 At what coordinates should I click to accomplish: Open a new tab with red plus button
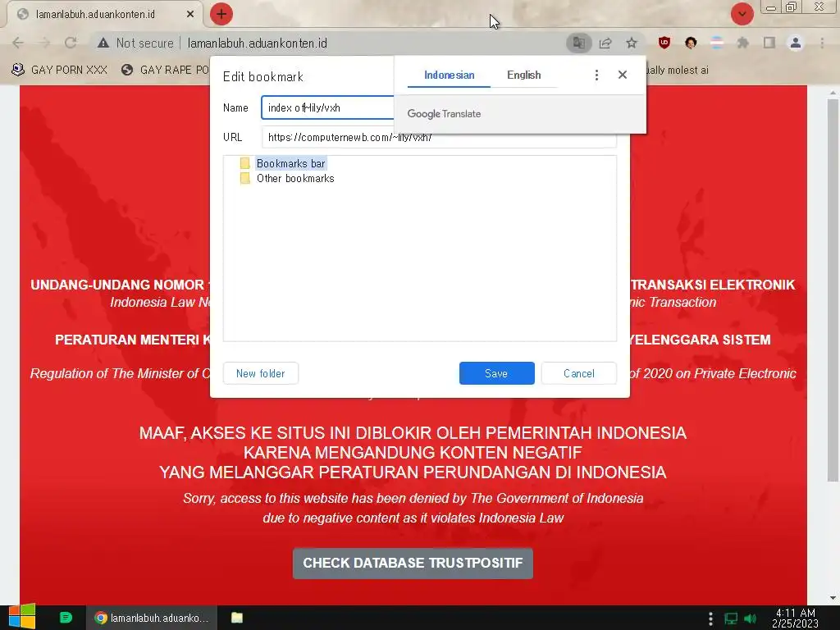pyautogui.click(x=221, y=14)
